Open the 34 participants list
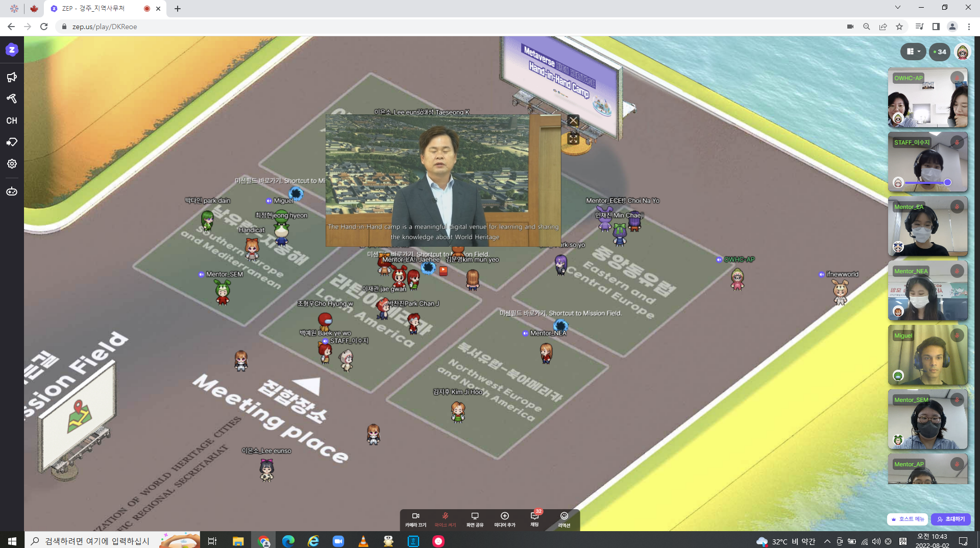This screenshot has width=980, height=548. coord(939,52)
